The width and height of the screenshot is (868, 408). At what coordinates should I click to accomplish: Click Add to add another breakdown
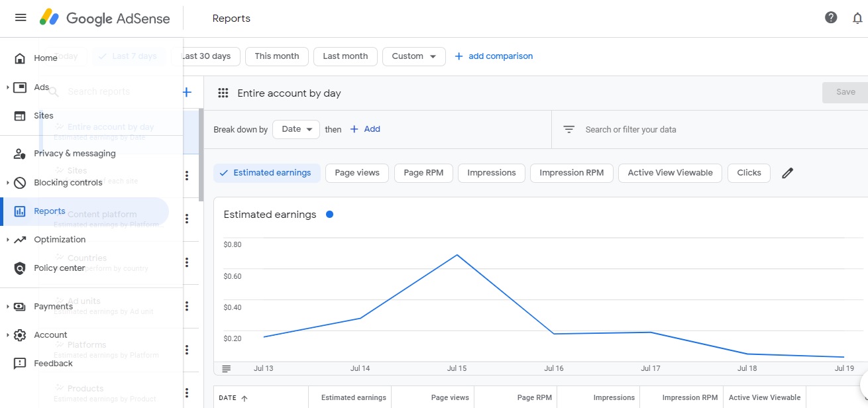(x=365, y=129)
